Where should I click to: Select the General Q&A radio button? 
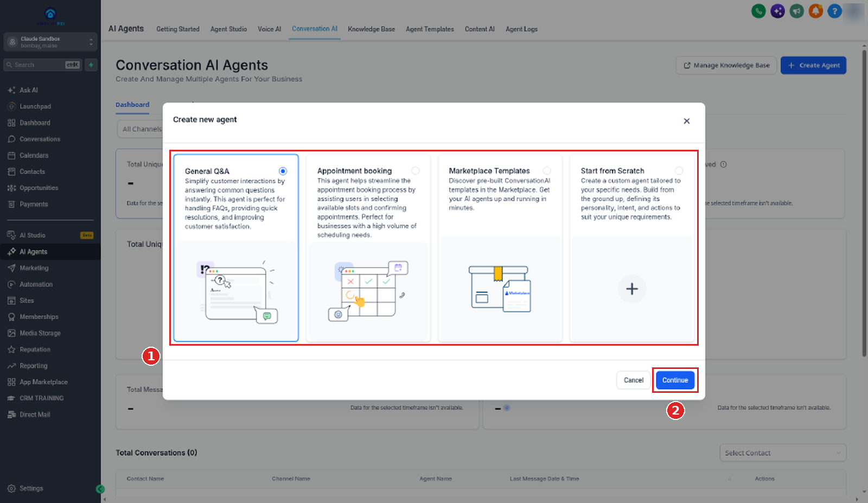point(283,171)
